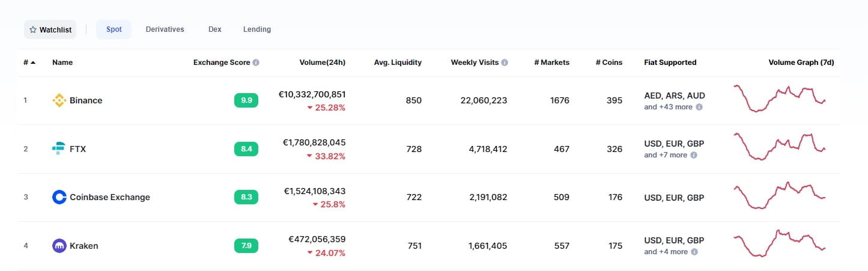Image resolution: width=868 pixels, height=271 pixels.
Task: Sort by rank using the # column arrow
Action: pos(29,62)
